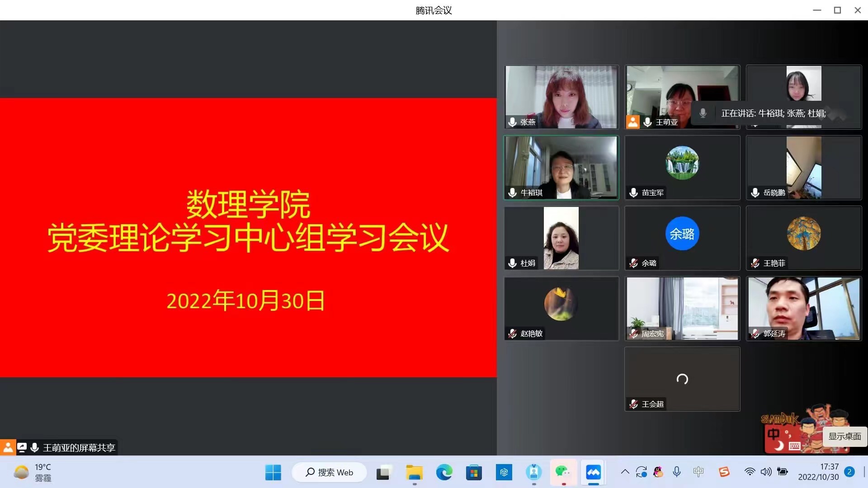
Task: Click Sogou input method tray icon
Action: tap(724, 472)
